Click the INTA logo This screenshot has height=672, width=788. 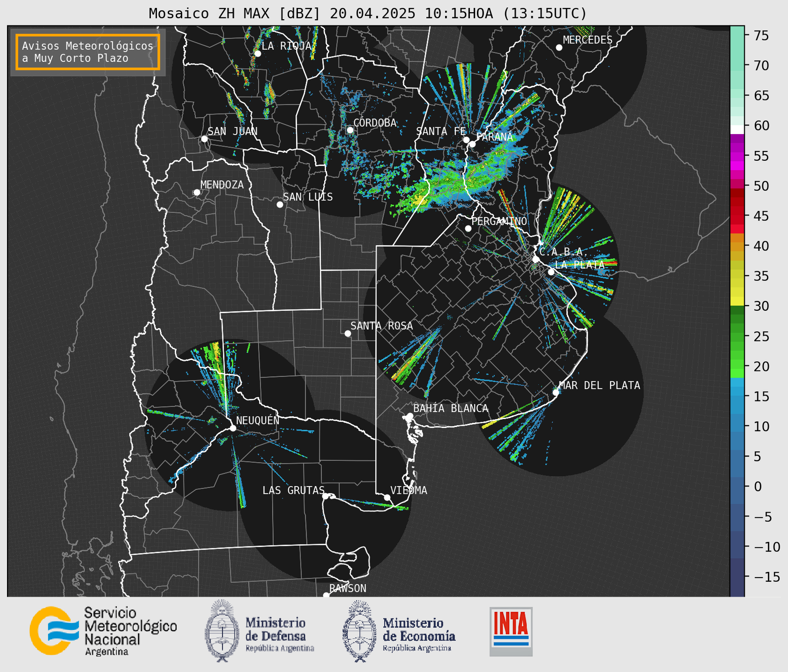point(511,631)
